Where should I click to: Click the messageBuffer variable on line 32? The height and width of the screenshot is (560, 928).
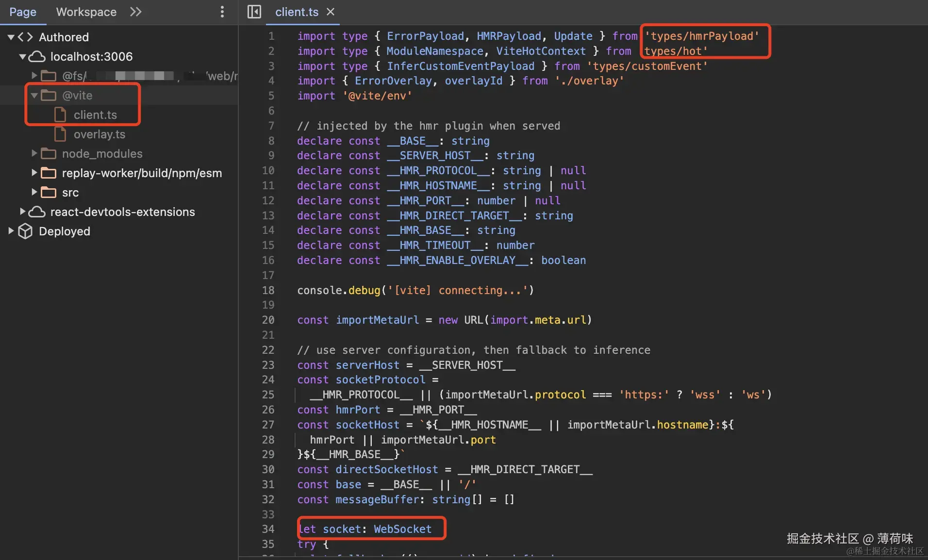pyautogui.click(x=377, y=499)
